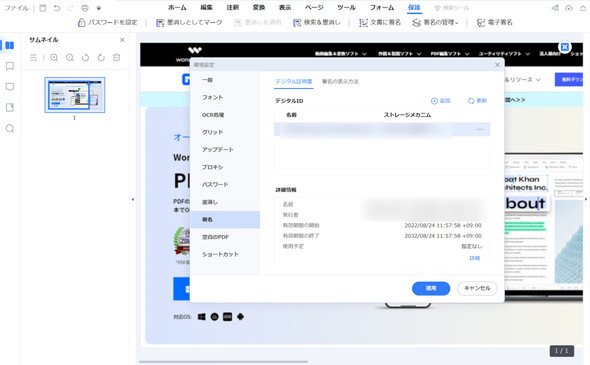Click the undo arrow icon
590x365 pixels.
click(x=57, y=8)
